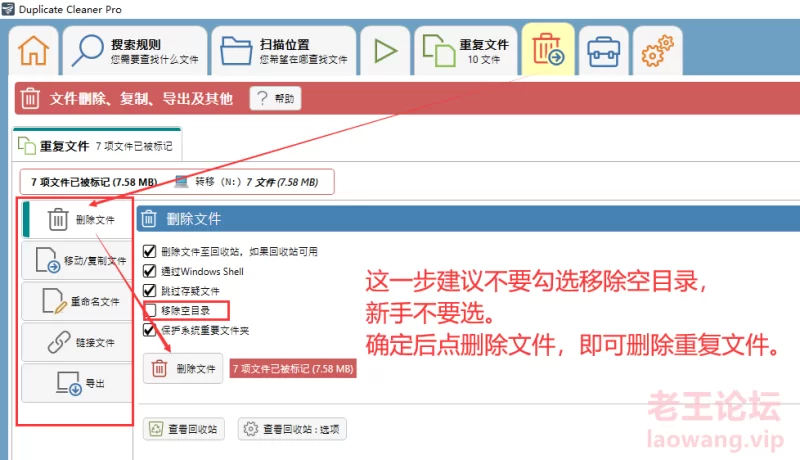Image resolution: width=800 pixels, height=460 pixels.
Task: Click the 查看回收站 button
Action: click(x=184, y=429)
